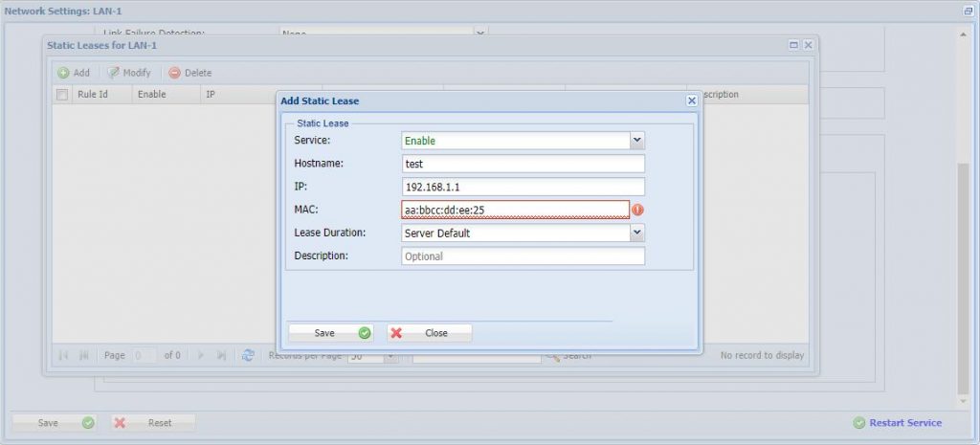Viewport: 980px width, 445px height.
Task: Expand the Lease Duration dropdown
Action: (637, 233)
